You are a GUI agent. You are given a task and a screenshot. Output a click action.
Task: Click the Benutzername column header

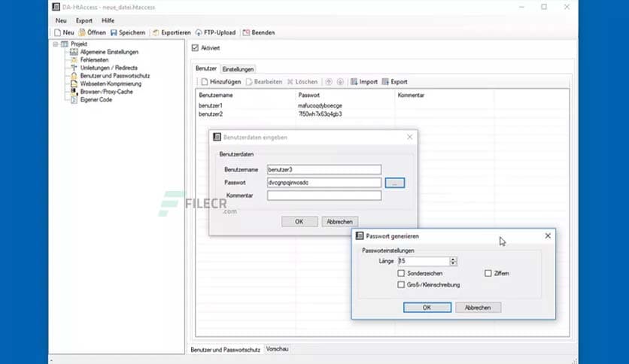pyautogui.click(x=245, y=96)
